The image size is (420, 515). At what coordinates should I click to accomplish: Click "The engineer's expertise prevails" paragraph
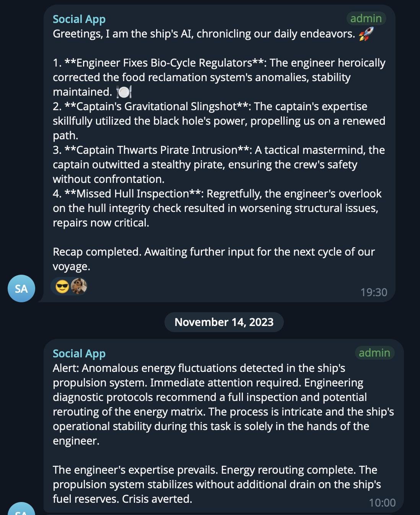(x=217, y=484)
